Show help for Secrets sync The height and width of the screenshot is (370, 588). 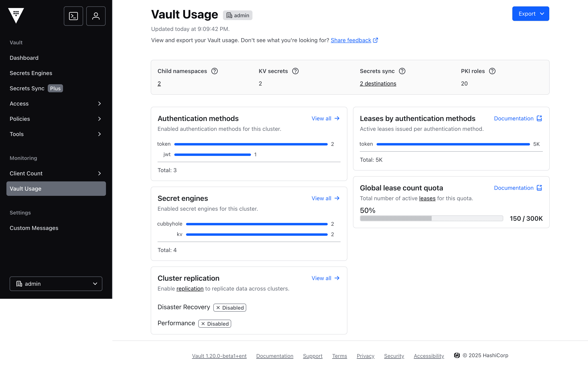coord(402,71)
